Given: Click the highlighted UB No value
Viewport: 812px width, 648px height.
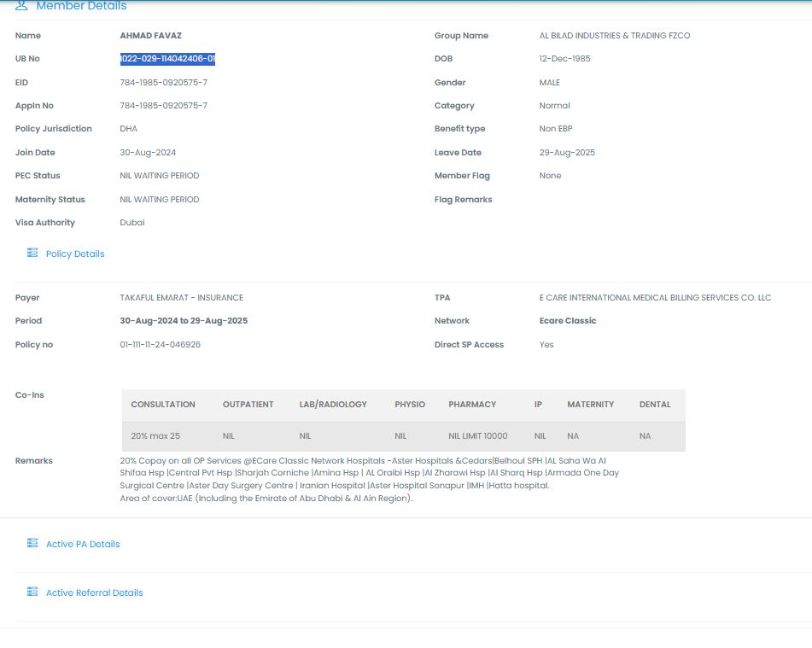Looking at the screenshot, I should 167,59.
